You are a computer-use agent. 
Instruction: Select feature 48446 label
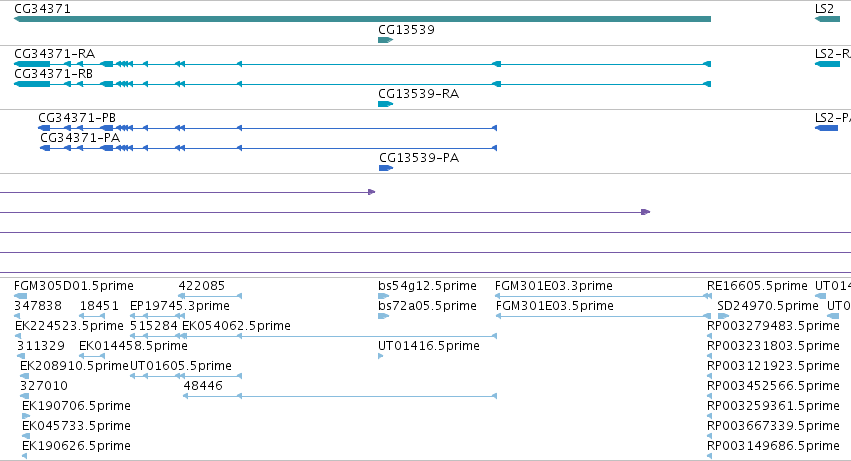click(203, 387)
